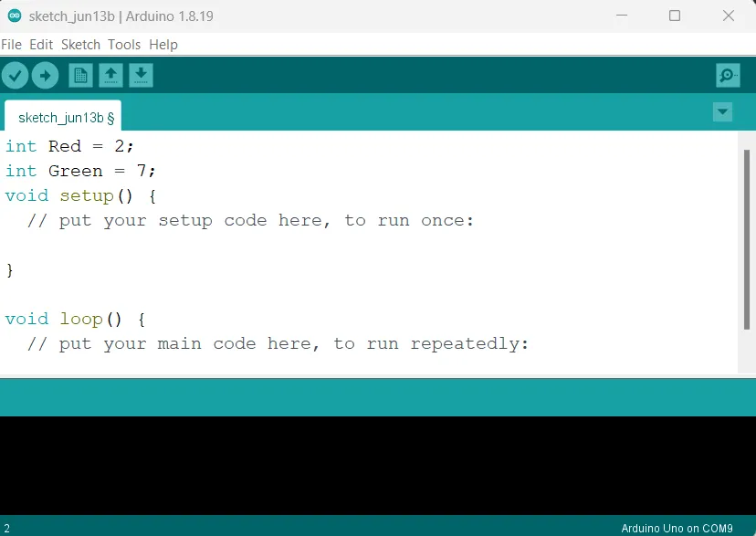Place cursor on 'void setup() {' line

(x=80, y=196)
